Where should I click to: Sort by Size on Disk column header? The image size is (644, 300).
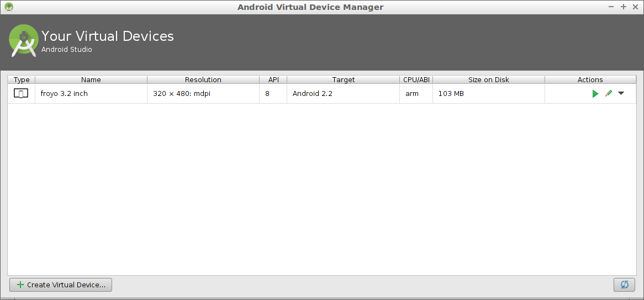(489, 79)
